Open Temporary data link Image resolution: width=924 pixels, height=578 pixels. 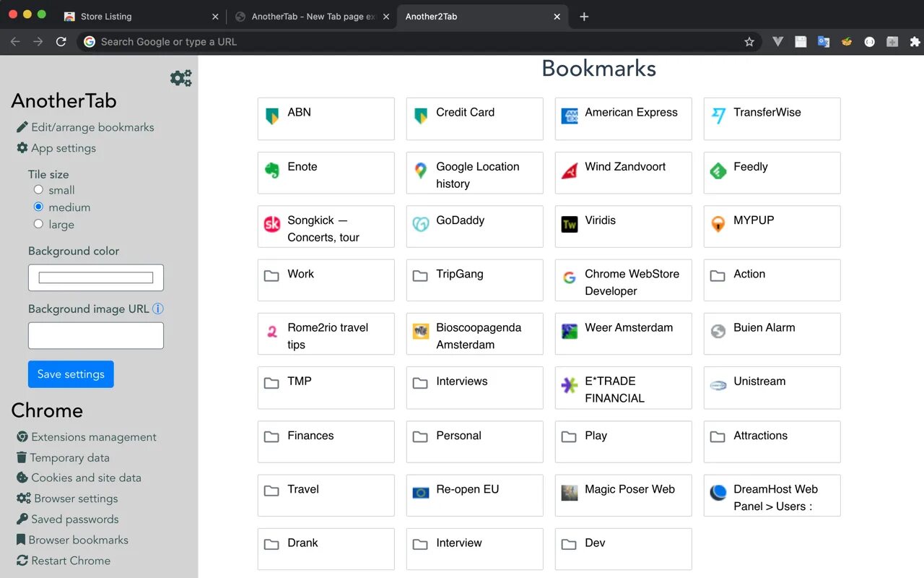[63, 457]
